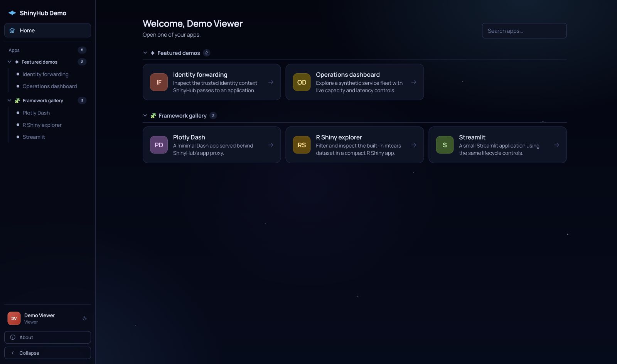Collapse Framework gallery group in sidebar
The width and height of the screenshot is (617, 364).
(x=9, y=100)
